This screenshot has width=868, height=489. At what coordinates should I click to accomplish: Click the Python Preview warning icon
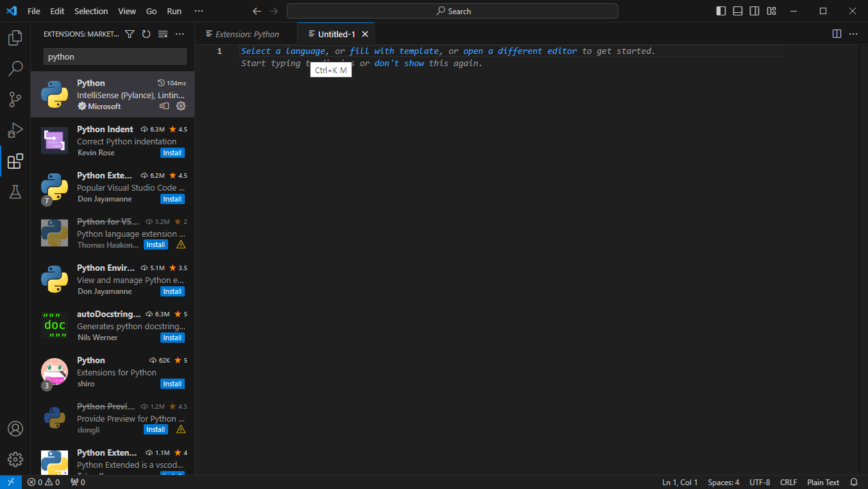(x=181, y=429)
